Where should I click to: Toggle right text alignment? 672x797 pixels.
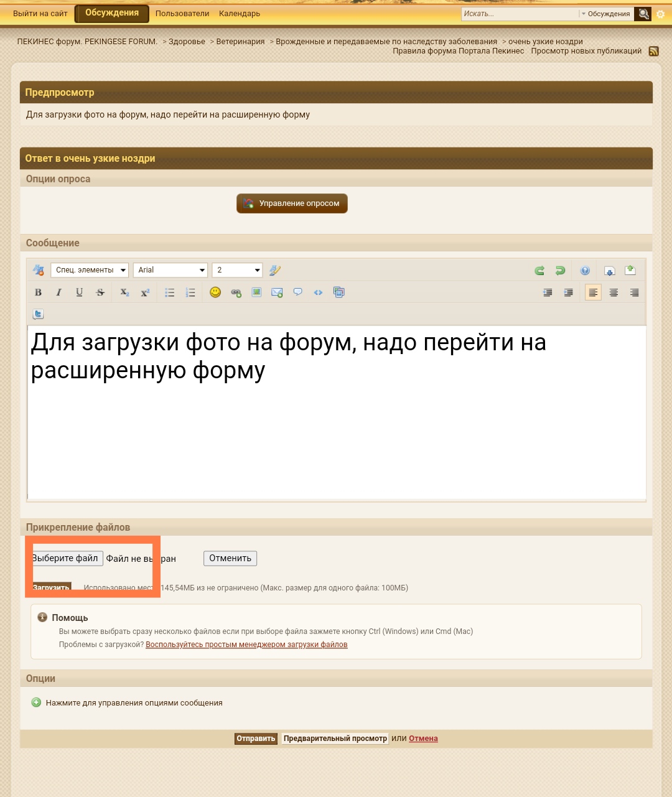tap(634, 292)
